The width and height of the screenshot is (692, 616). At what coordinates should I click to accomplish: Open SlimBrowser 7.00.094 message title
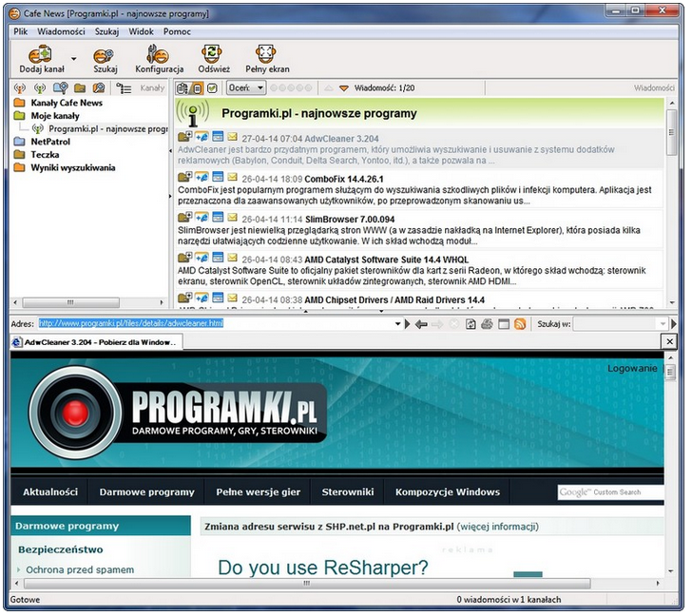point(350,220)
